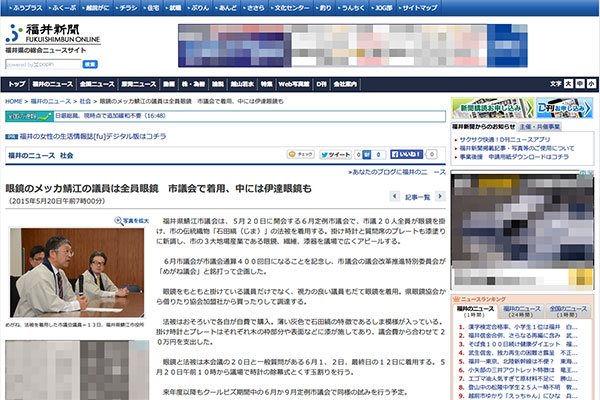600x400 pixels.
Task: Open the 記事一覧 article list link
Action: (x=417, y=198)
